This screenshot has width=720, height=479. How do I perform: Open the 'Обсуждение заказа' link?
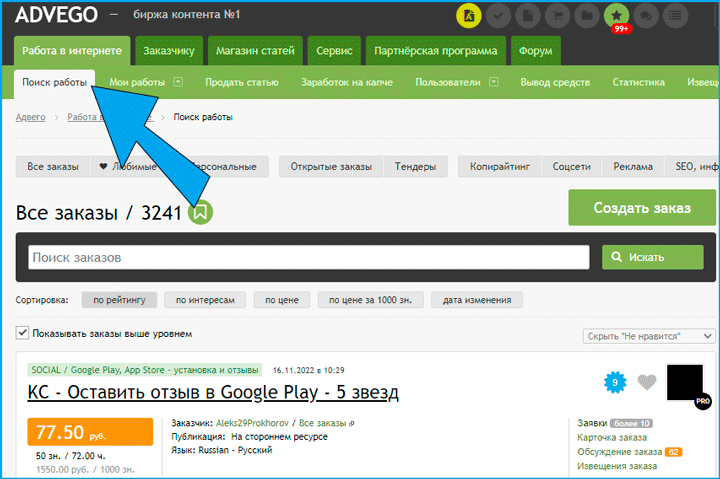619,452
